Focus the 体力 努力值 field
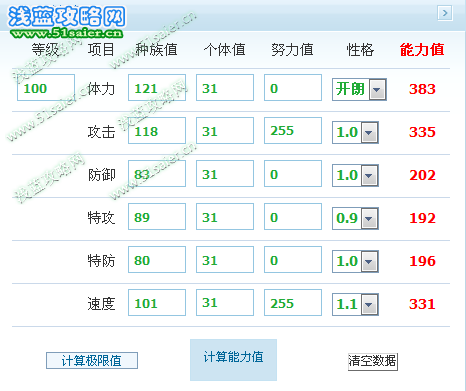 [293, 88]
